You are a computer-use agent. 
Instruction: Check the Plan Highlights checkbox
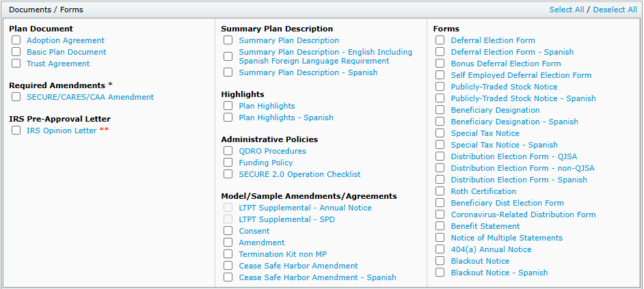click(228, 106)
